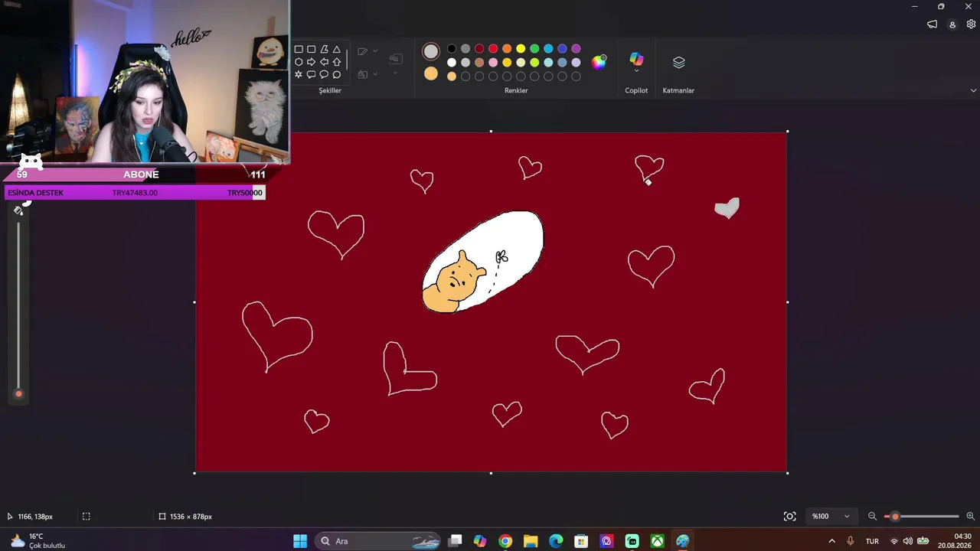Show hidden system tray icons
This screenshot has width=980, height=551.
[832, 541]
